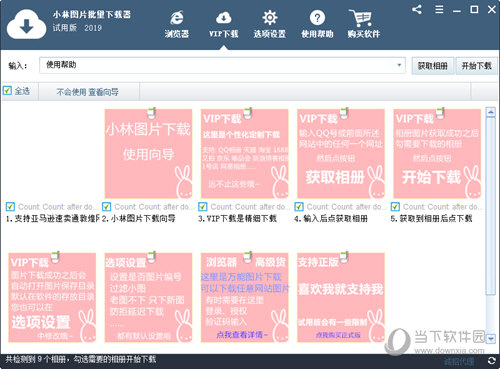Viewport: 500px width, 369px height.
Task: Click the 购买软件 shopping cart icon
Action: [364, 24]
